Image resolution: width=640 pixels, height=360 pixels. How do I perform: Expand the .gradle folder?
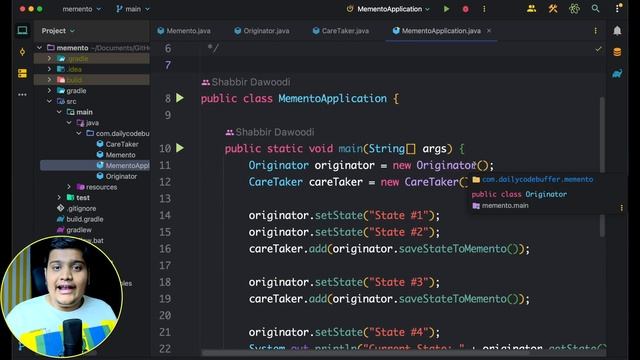coord(49,58)
